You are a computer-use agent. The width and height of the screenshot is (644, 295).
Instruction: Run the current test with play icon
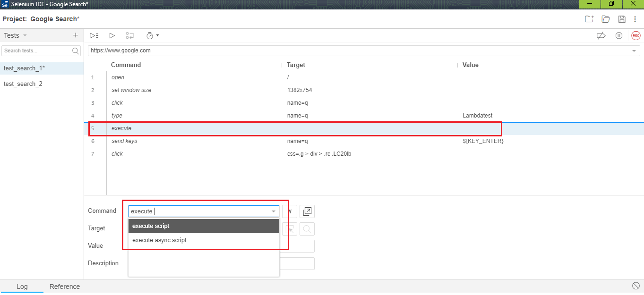[x=112, y=35]
